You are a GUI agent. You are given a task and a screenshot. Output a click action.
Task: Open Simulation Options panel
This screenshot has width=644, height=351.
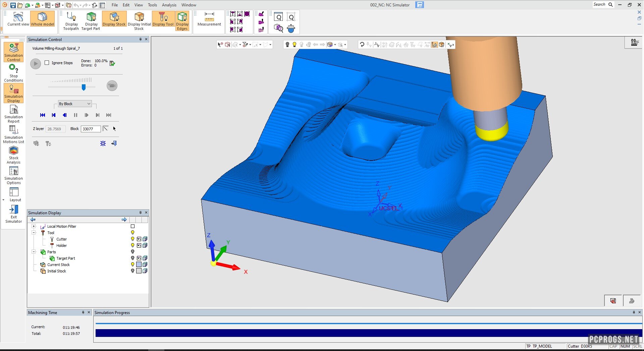[x=13, y=175]
